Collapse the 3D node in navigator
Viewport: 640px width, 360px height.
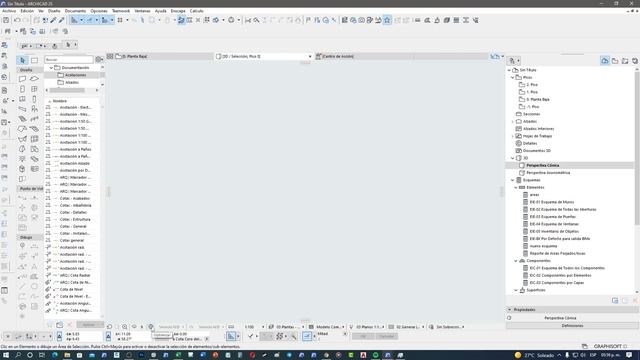pos(513,158)
